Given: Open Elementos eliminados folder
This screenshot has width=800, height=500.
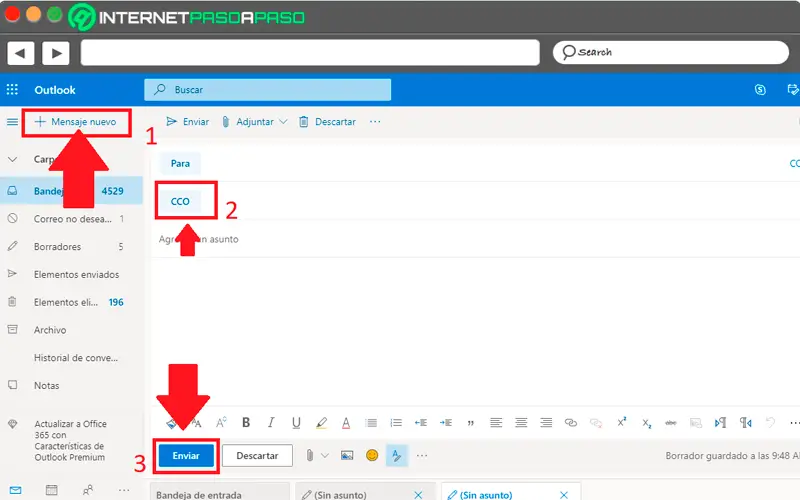Looking at the screenshot, I should pos(71,303).
